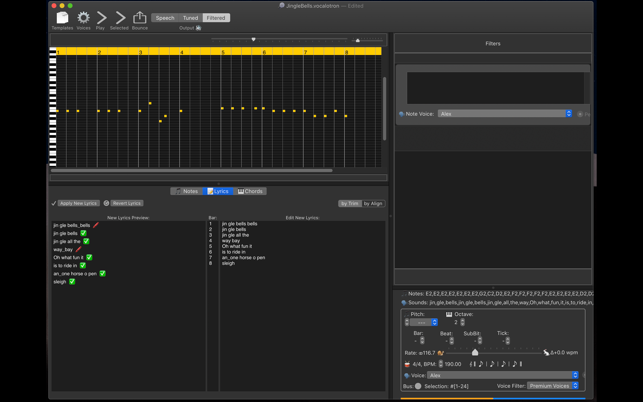Click the music note icon by Pitch

[x=407, y=314]
